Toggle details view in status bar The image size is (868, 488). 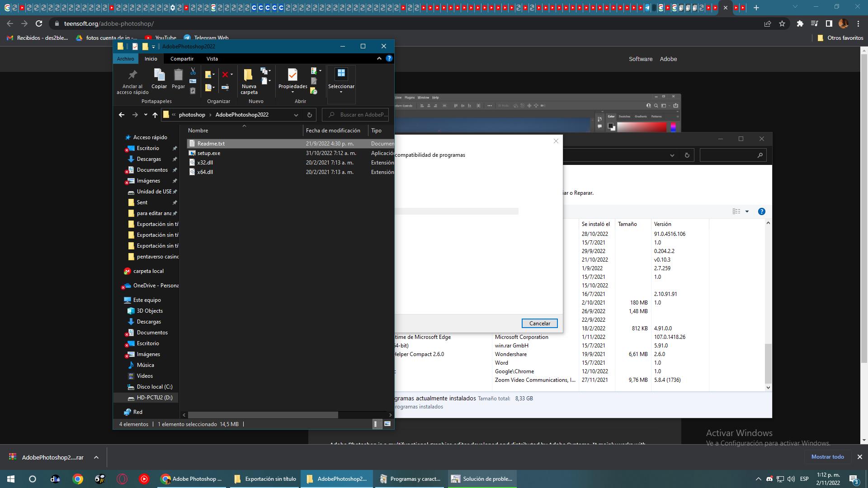376,424
